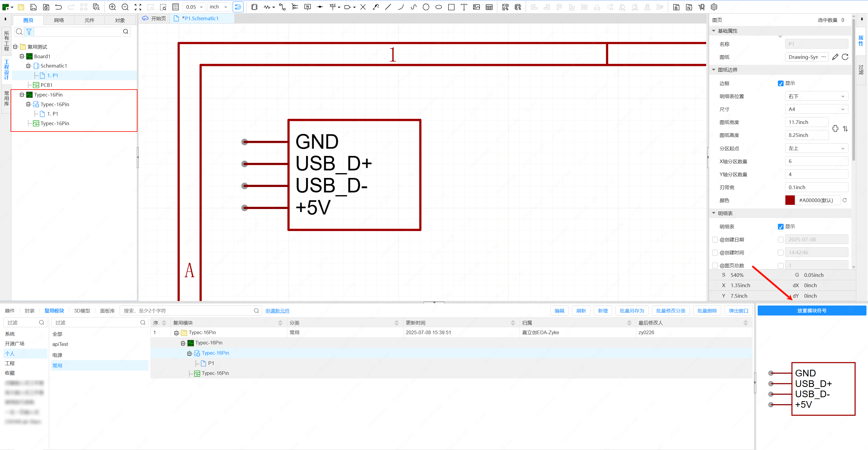The width and height of the screenshot is (868, 450).
Task: Click the undo arrow icon
Action: [59, 7]
